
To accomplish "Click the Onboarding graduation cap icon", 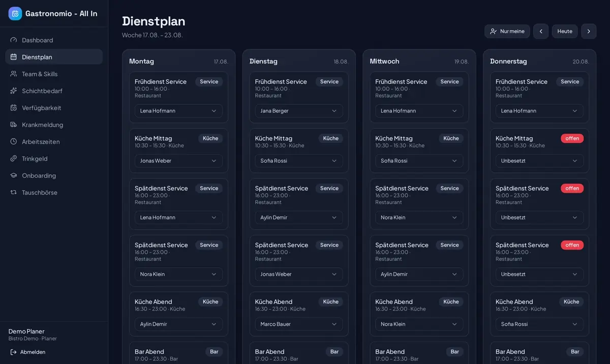I will click(14, 175).
